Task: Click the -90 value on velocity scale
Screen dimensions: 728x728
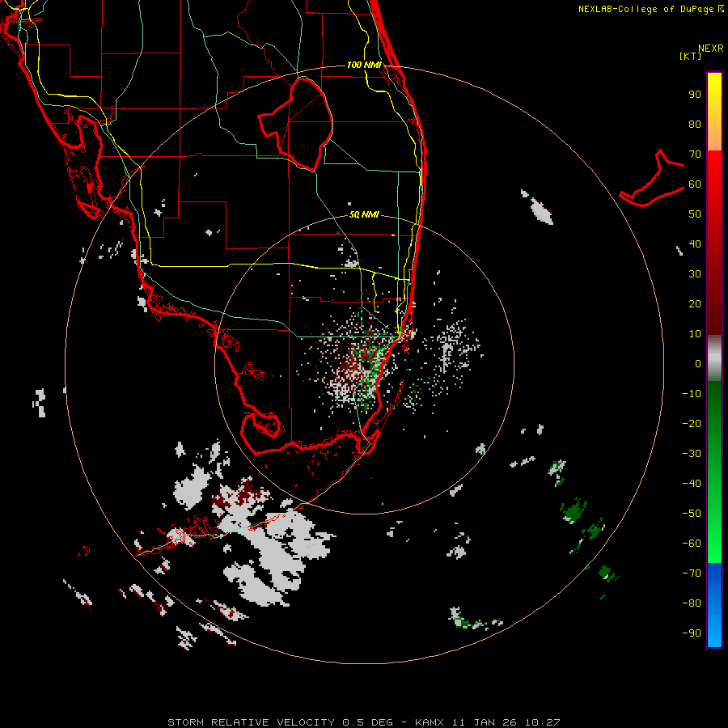Action: point(692,633)
